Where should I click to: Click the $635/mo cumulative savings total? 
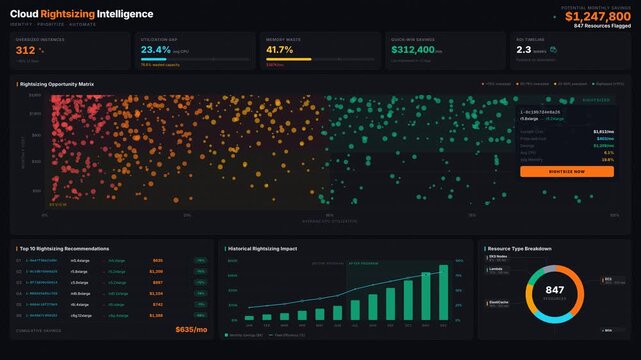pos(191,329)
